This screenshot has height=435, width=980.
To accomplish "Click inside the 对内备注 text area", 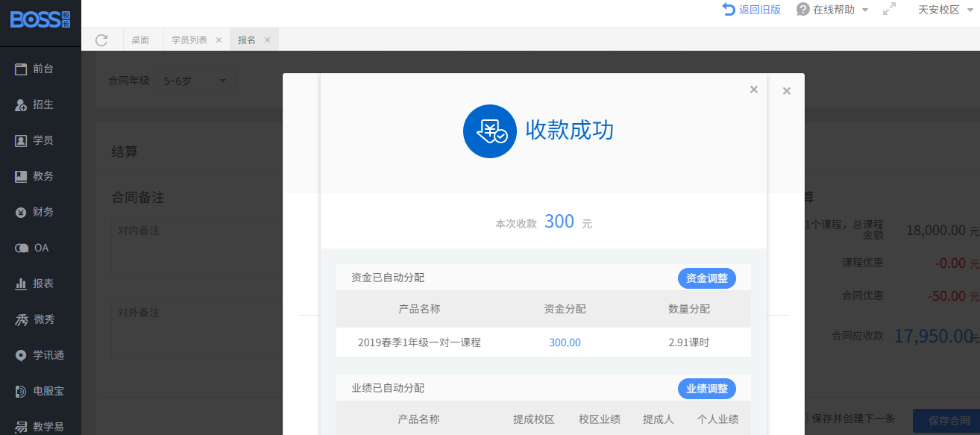I will click(197, 248).
